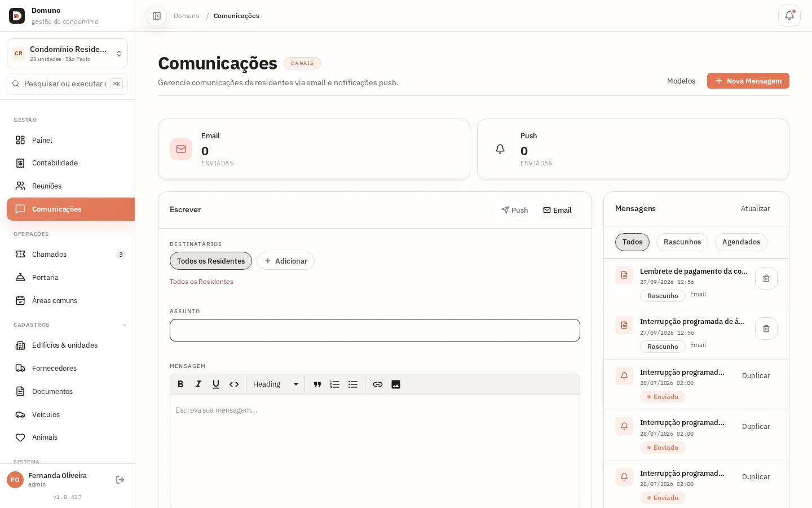The image size is (812, 508).
Task: Open Edifícios & unidades page
Action: pos(70,345)
